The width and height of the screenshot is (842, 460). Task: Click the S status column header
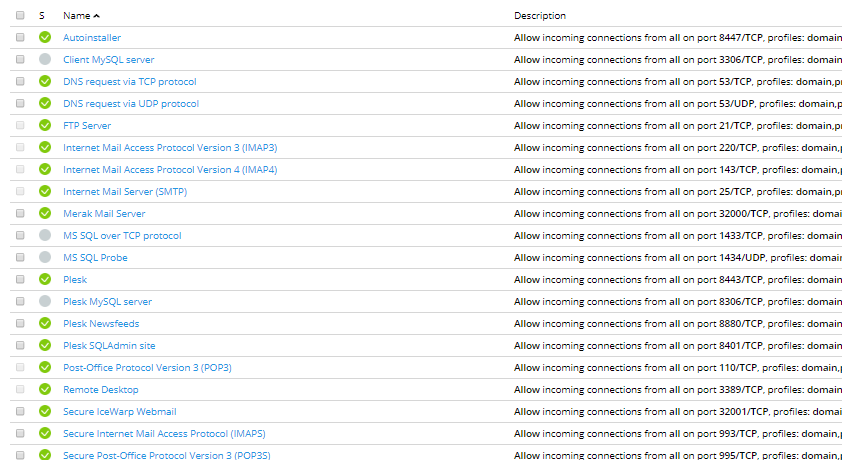42,16
